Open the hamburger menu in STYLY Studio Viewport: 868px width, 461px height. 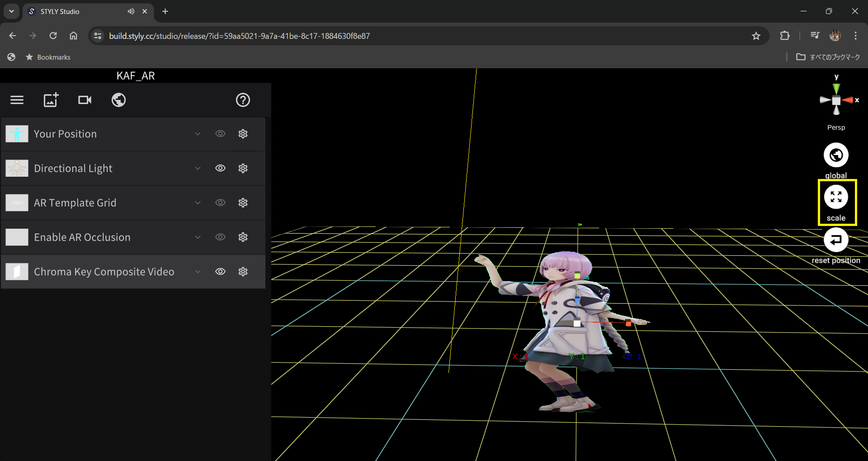17,100
